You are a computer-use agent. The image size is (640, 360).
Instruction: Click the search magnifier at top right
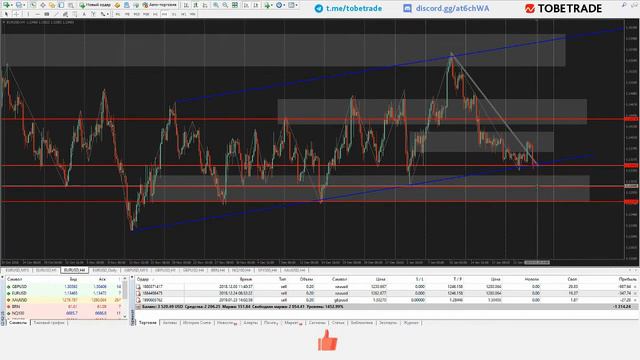(624, 5)
